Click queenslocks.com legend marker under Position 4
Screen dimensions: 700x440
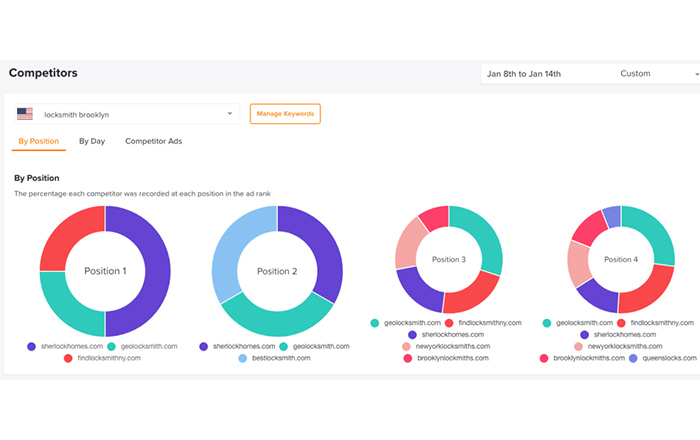point(633,358)
